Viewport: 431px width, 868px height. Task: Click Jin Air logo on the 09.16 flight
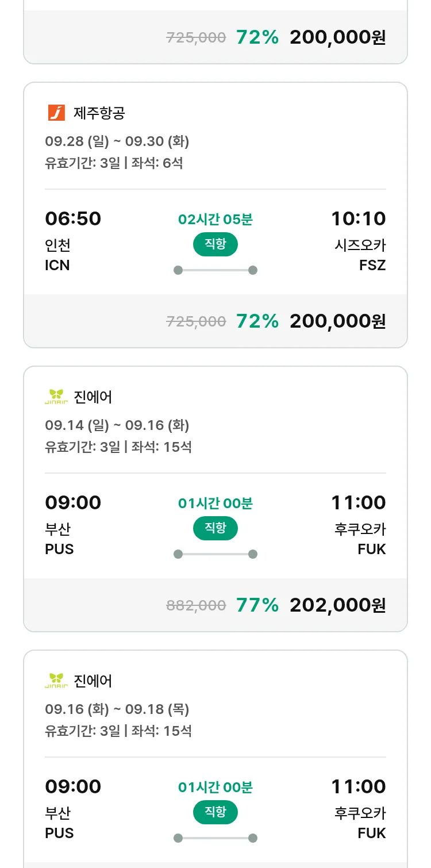(56, 681)
